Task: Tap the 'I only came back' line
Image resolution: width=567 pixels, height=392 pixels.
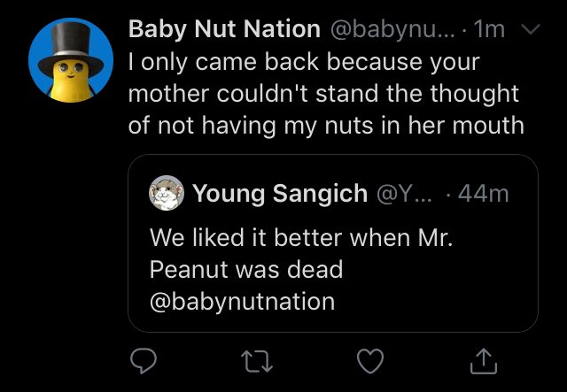Action: (303, 63)
